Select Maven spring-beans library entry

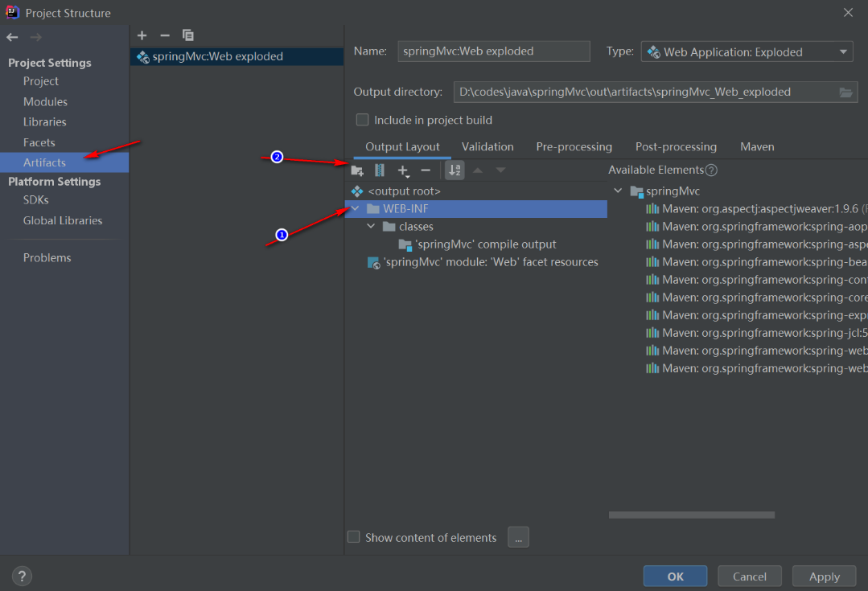[756, 262]
